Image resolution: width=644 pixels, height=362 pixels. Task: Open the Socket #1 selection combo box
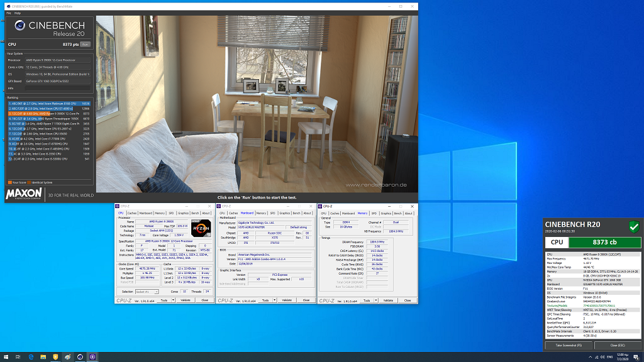[x=147, y=292]
